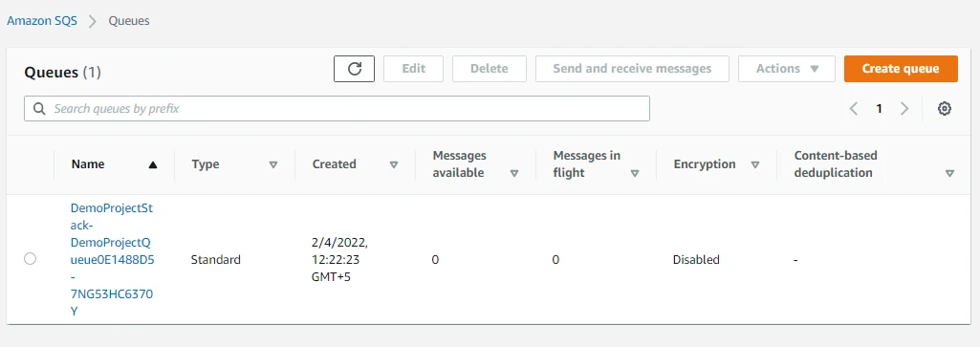The width and height of the screenshot is (980, 347).
Task: Click Send and receive messages
Action: (x=632, y=69)
